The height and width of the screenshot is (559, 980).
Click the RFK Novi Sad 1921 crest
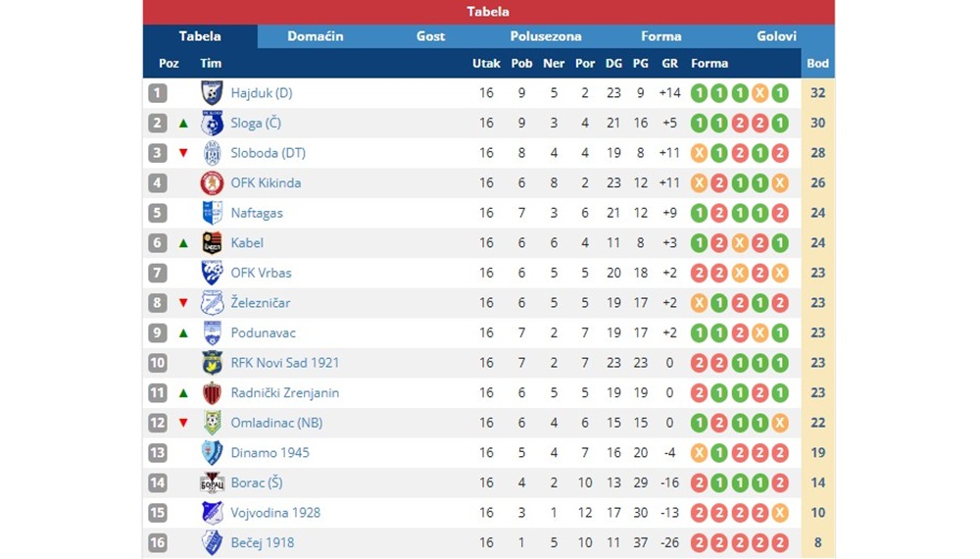point(212,363)
